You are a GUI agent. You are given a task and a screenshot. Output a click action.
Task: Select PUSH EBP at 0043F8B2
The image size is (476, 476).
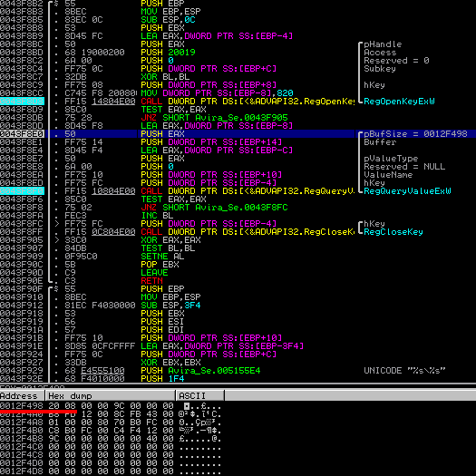pos(162,4)
